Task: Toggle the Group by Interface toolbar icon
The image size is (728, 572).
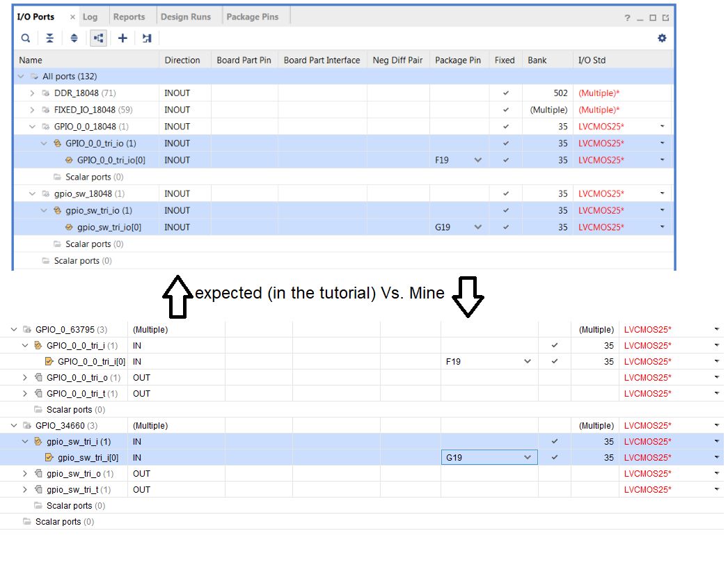Action: 98,38
